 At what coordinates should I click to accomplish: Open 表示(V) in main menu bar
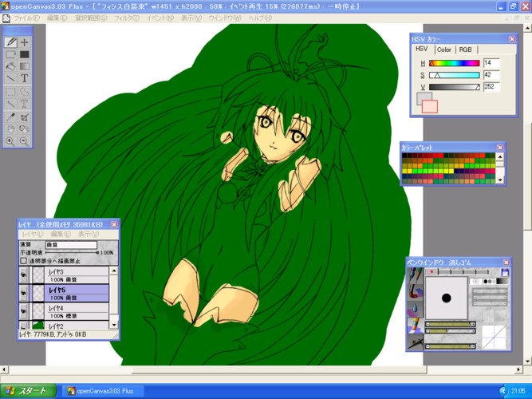click(191, 18)
